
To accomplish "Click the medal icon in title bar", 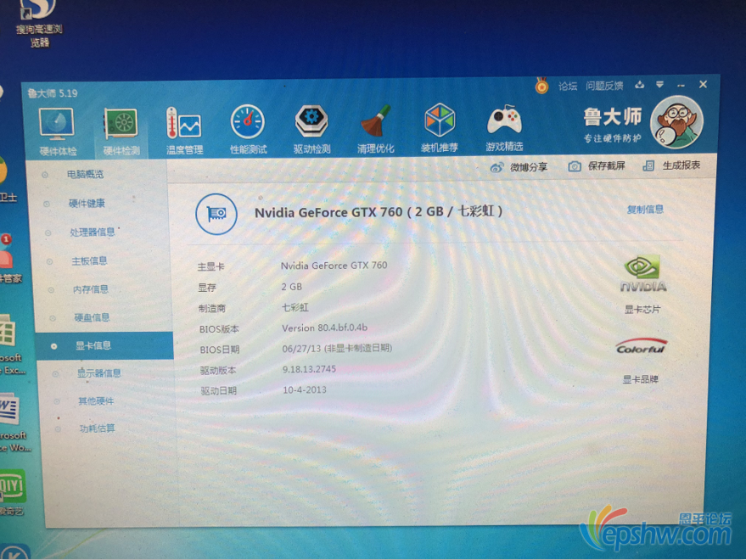I will tap(541, 86).
